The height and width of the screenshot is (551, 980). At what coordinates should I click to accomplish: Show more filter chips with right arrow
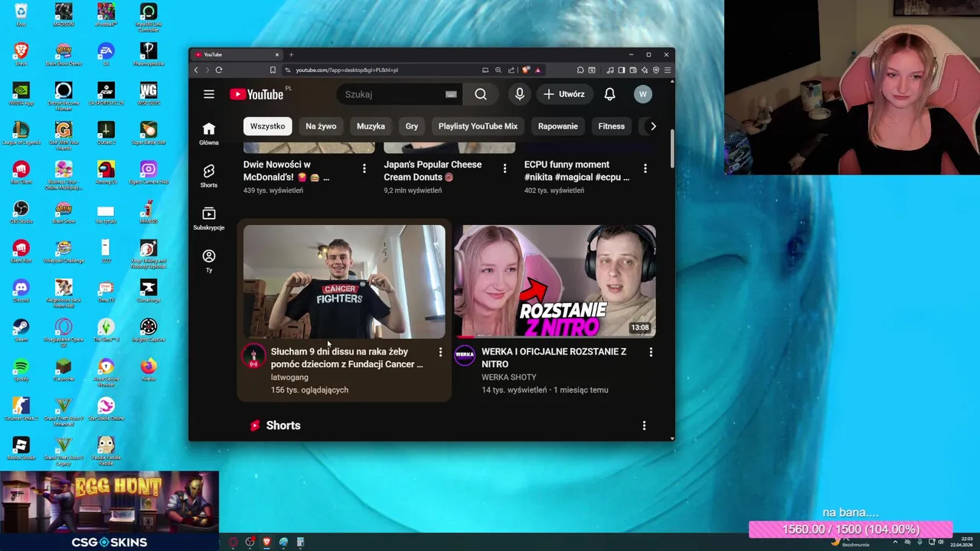click(x=653, y=126)
